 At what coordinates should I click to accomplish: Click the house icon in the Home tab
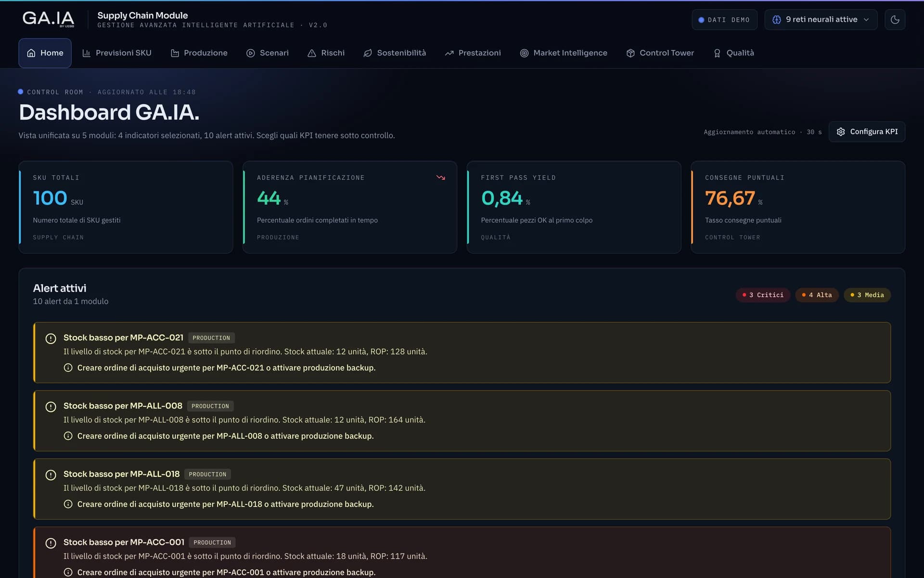click(x=31, y=53)
